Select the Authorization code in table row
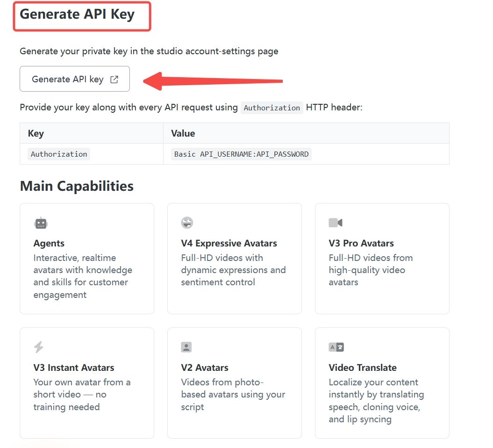The image size is (493, 448). pos(59,154)
